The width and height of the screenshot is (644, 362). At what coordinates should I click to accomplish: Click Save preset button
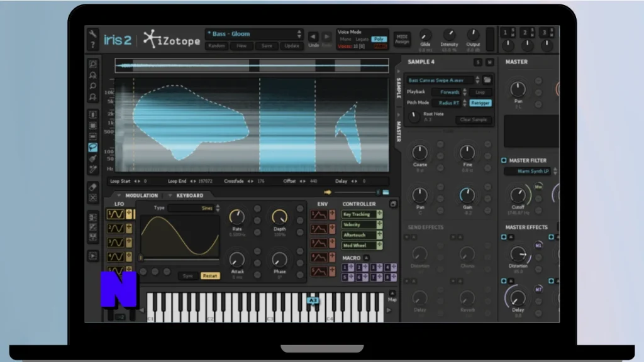point(267,46)
